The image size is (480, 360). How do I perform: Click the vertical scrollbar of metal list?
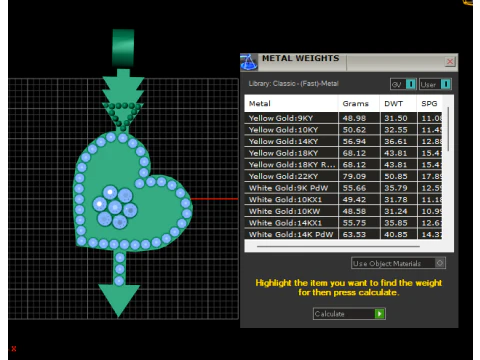tap(448, 129)
